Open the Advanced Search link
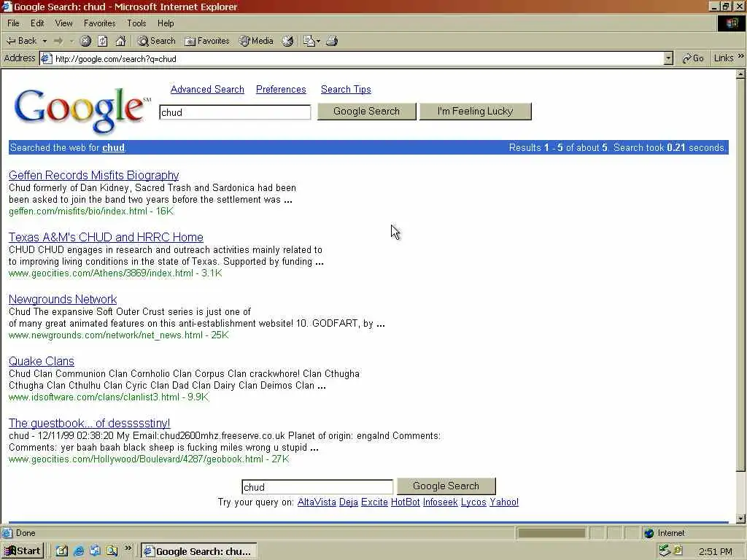Image resolution: width=747 pixels, height=560 pixels. click(207, 90)
